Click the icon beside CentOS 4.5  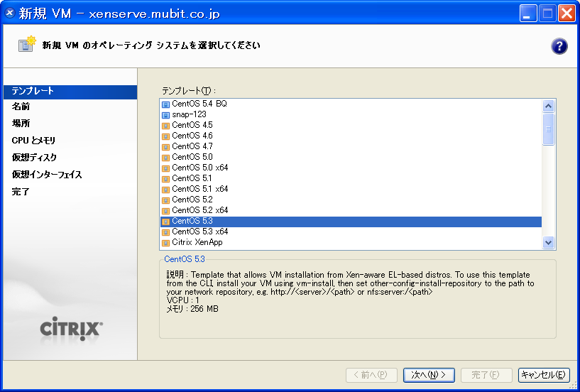(x=165, y=126)
